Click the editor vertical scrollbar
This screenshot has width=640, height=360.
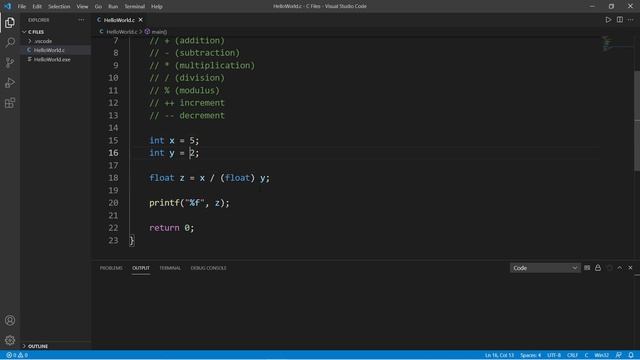pos(637,121)
